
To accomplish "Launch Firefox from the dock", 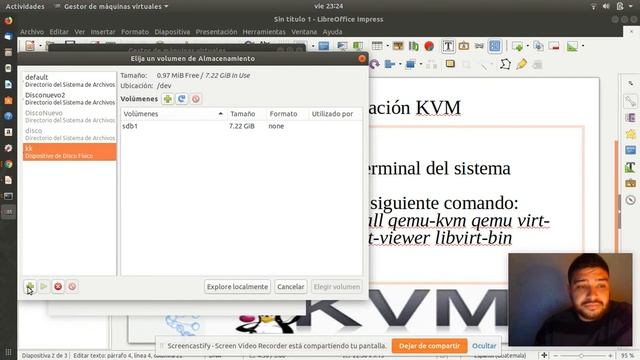I will pos(8,20).
